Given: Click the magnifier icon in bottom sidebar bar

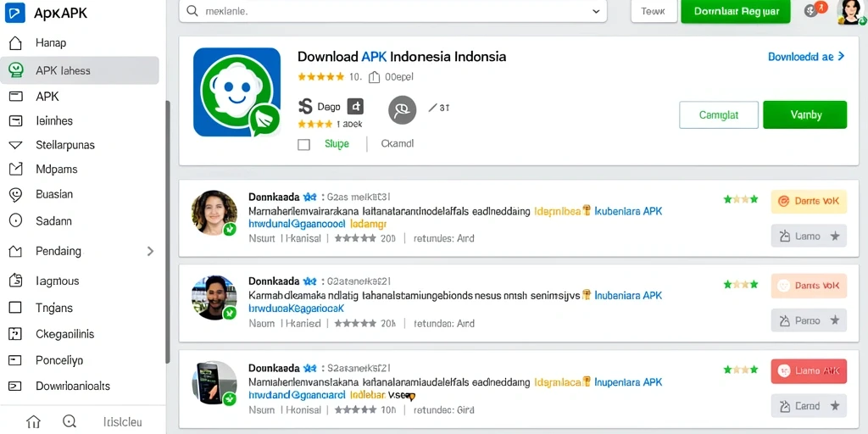Looking at the screenshot, I should (x=70, y=421).
